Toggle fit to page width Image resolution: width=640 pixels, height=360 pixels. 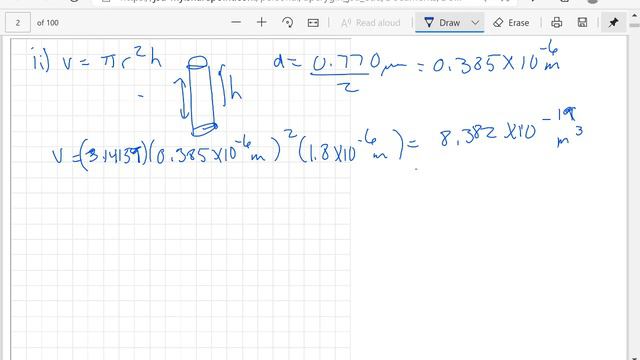pos(313,22)
